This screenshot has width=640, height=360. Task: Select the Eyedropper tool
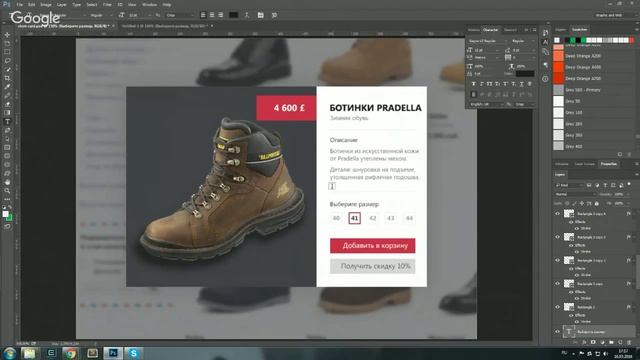[7, 87]
